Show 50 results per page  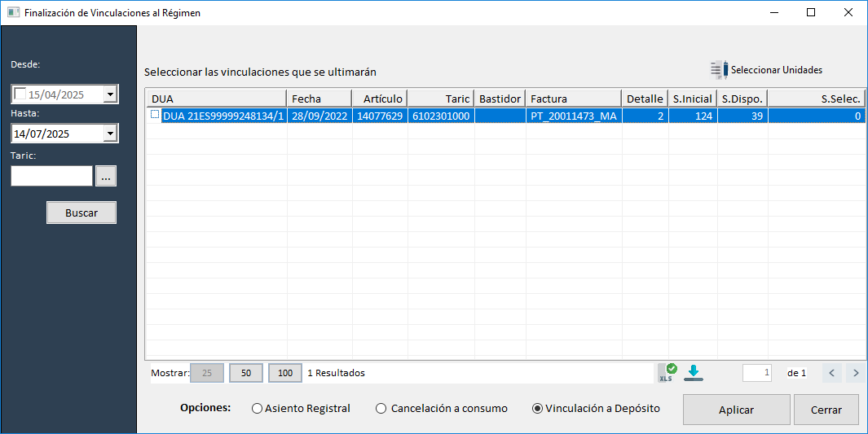point(246,373)
